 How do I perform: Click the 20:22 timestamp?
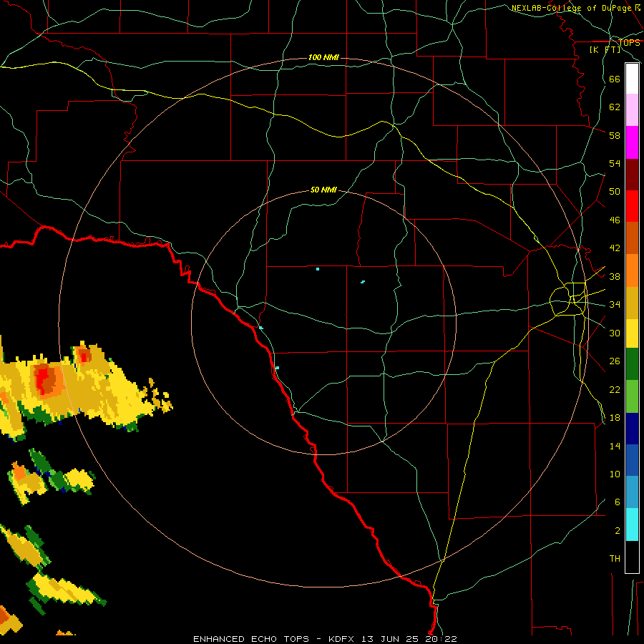click(440, 639)
